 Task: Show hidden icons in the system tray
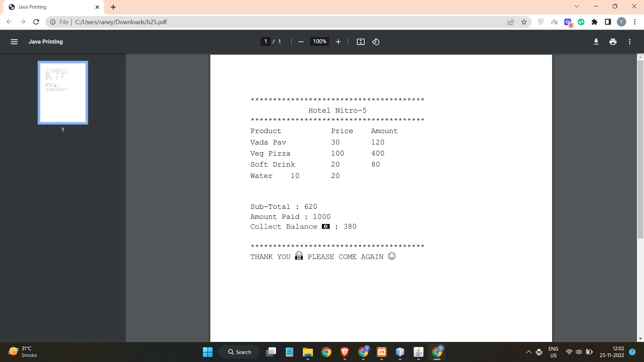coord(529,352)
